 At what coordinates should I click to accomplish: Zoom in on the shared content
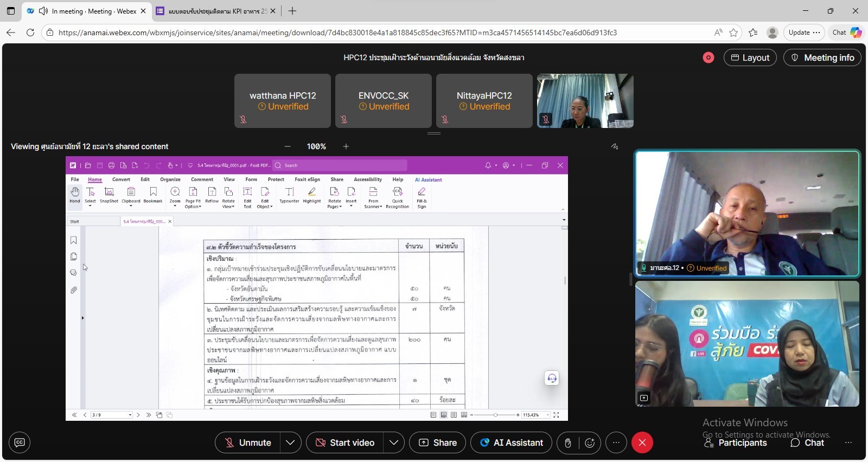coord(346,146)
